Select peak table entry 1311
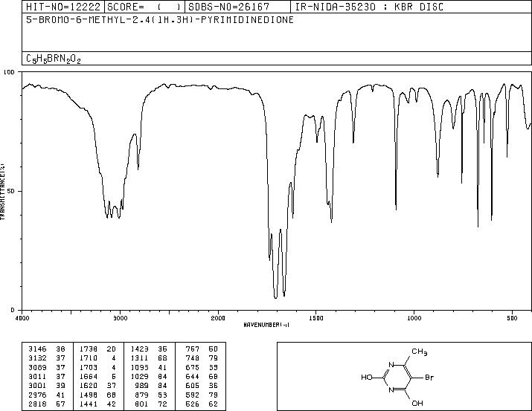 pyautogui.click(x=149, y=357)
